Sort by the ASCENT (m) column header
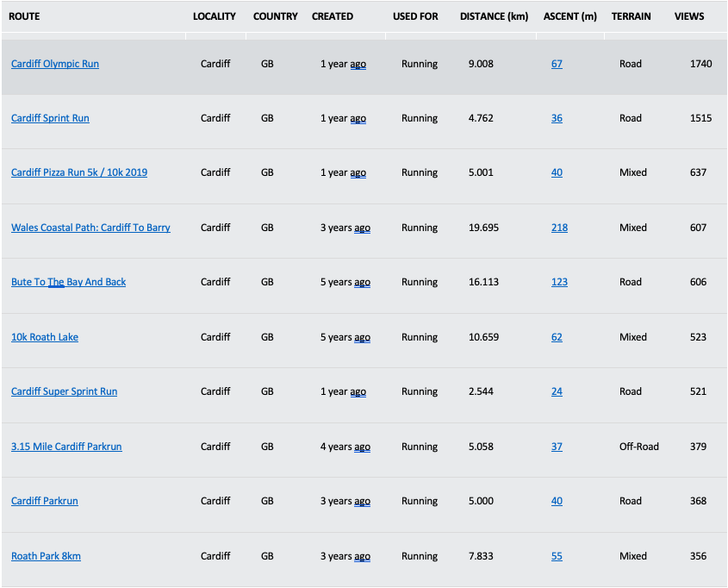This screenshot has width=728, height=588. click(x=570, y=16)
